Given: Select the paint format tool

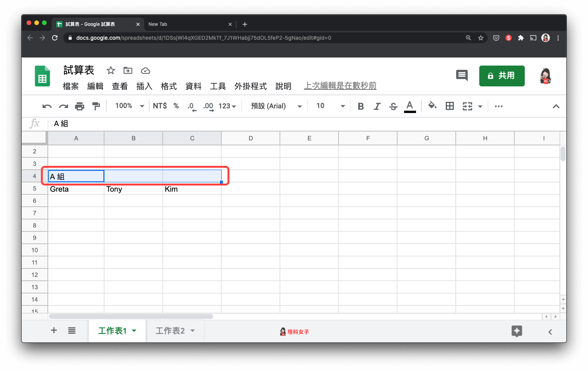Looking at the screenshot, I should 96,106.
